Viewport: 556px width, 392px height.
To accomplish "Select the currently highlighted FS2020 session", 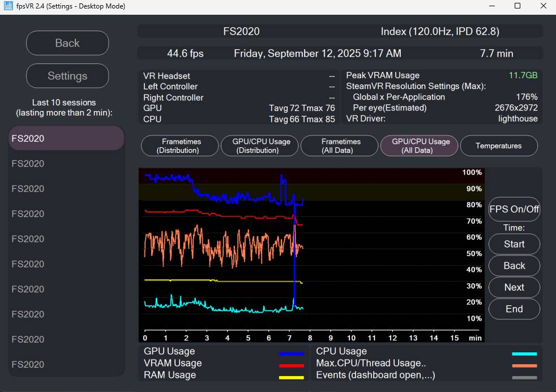I will coord(66,138).
